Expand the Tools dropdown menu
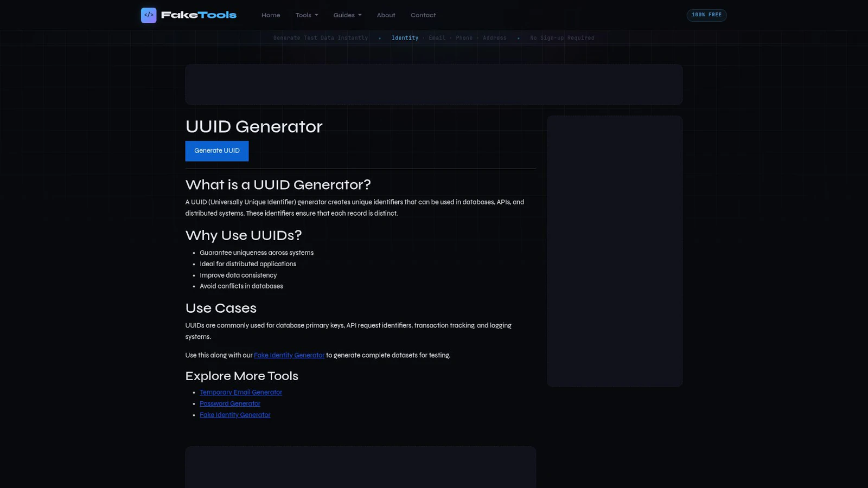 (307, 15)
